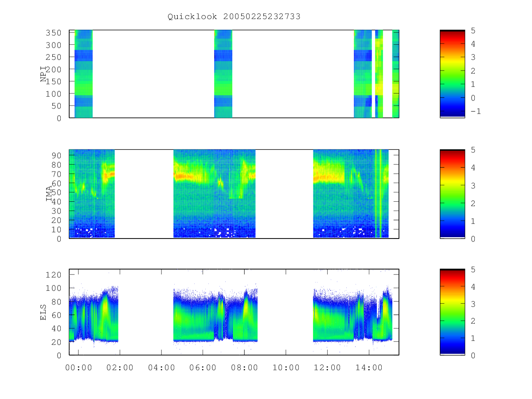
Task: Select the ELS axis label
Action: click(x=44, y=312)
